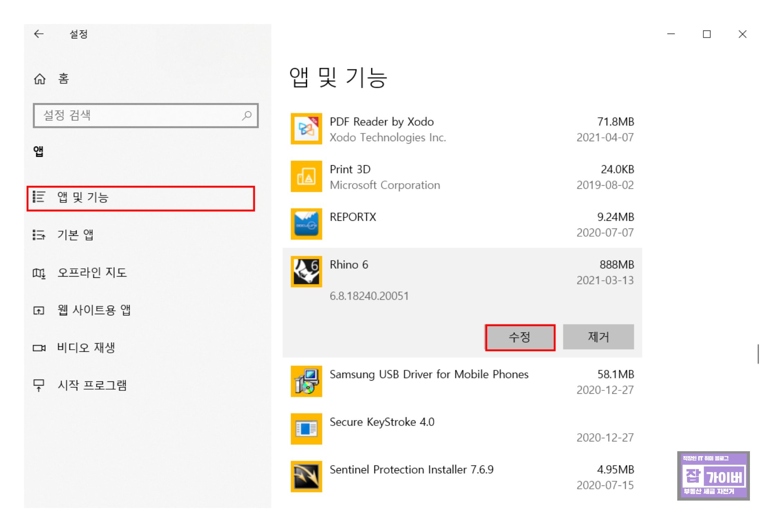Click Rhino 6 version 6.8.18240.20051 text
Viewport: 783px width, 532px height.
coord(369,296)
